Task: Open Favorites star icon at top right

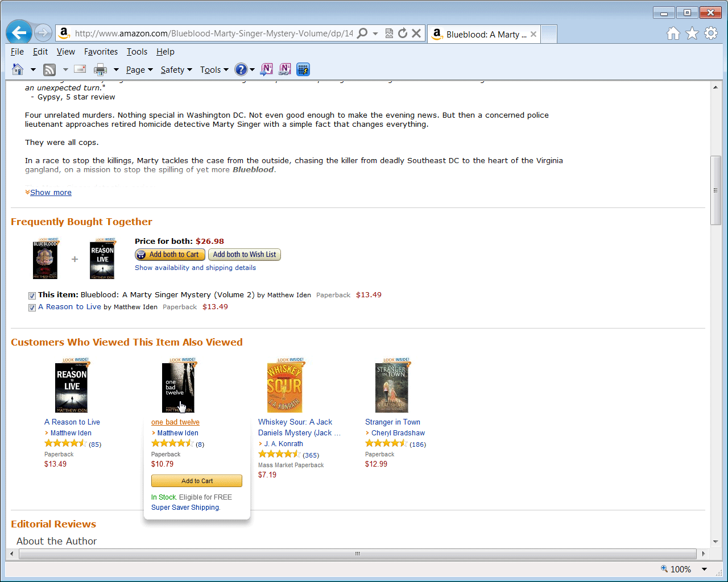Action: (692, 34)
